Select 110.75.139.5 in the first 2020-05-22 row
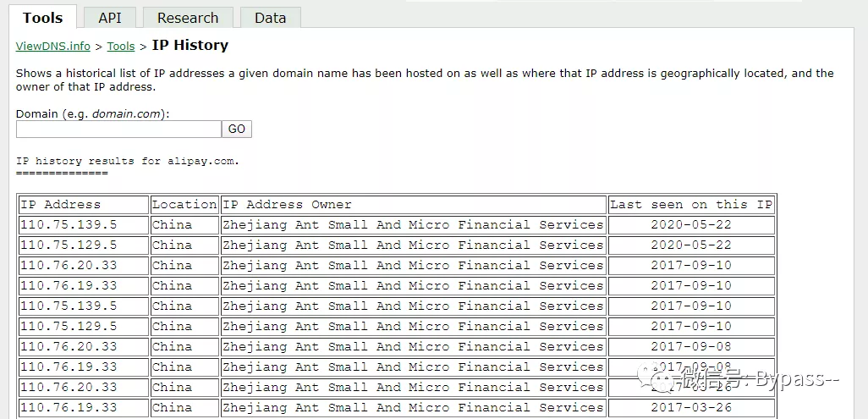 (x=68, y=225)
